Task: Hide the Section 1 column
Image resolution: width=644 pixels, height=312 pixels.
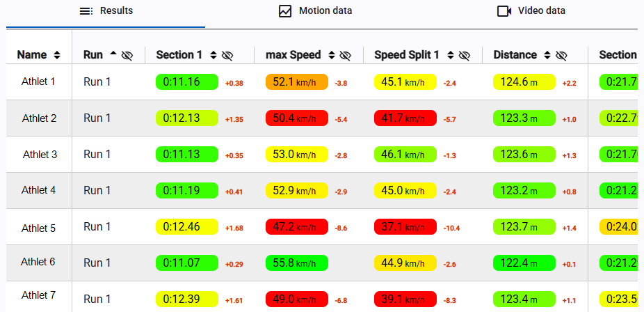Action: [227, 56]
